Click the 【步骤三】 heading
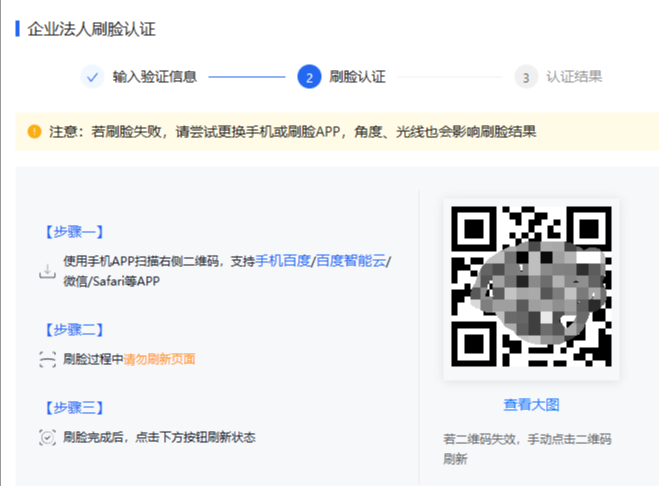The width and height of the screenshot is (659, 486). coord(74,407)
